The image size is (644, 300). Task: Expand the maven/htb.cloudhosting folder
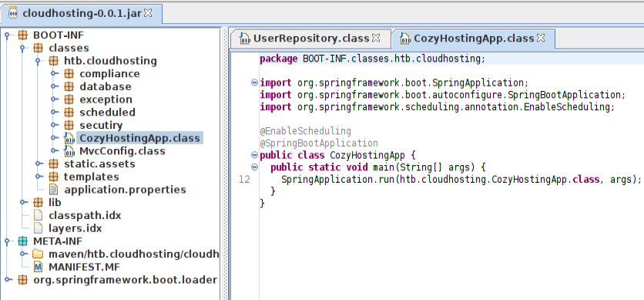22,254
